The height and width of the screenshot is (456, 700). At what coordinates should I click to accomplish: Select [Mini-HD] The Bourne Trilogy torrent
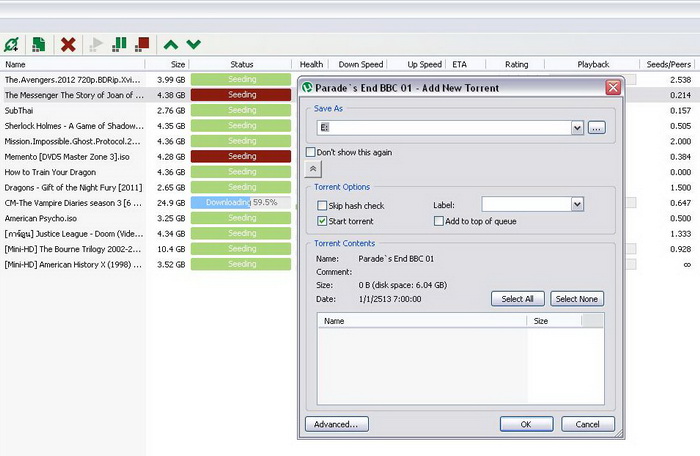73,249
